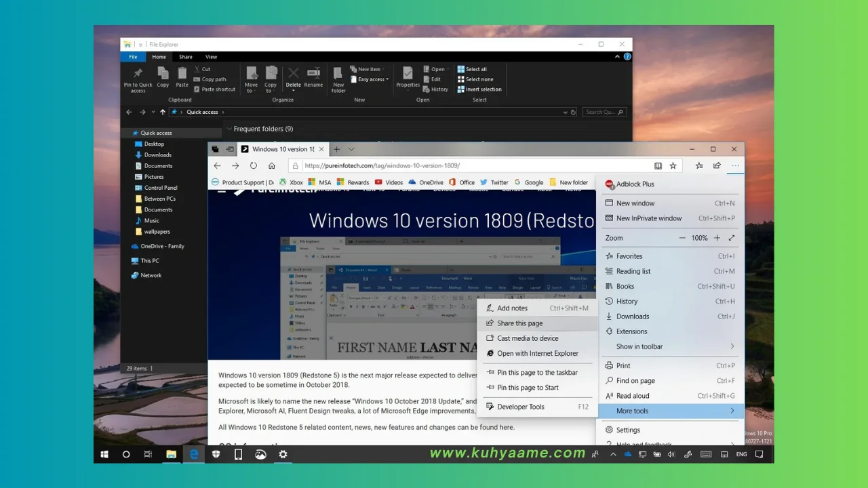
Task: Open File Explorer help icon
Action: click(627, 57)
